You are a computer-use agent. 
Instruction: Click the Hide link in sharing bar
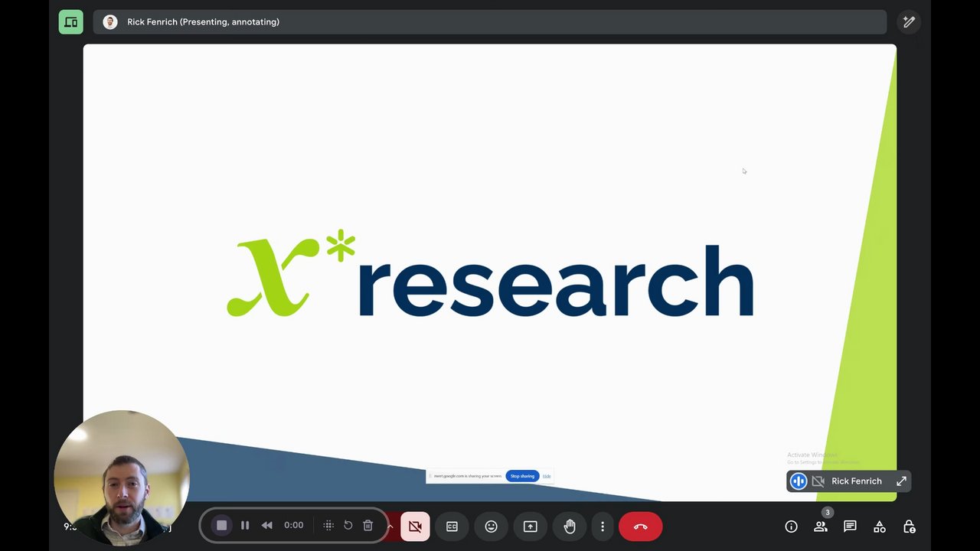click(547, 476)
